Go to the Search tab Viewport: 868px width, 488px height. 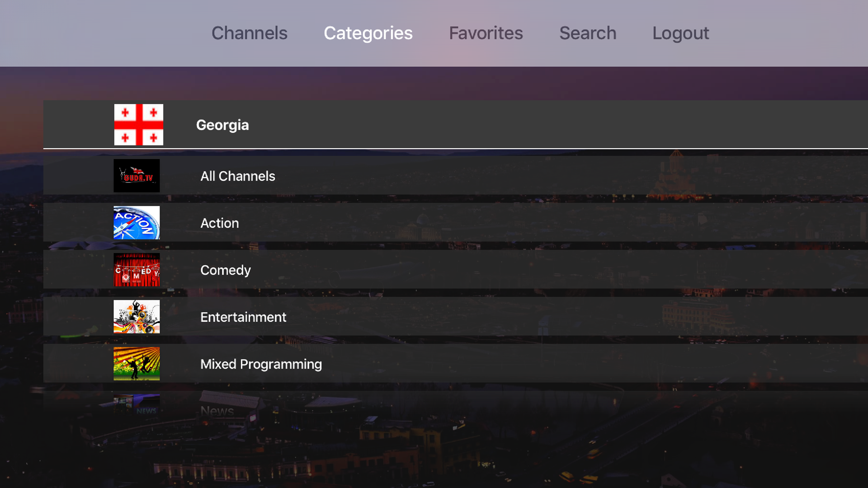(x=588, y=33)
